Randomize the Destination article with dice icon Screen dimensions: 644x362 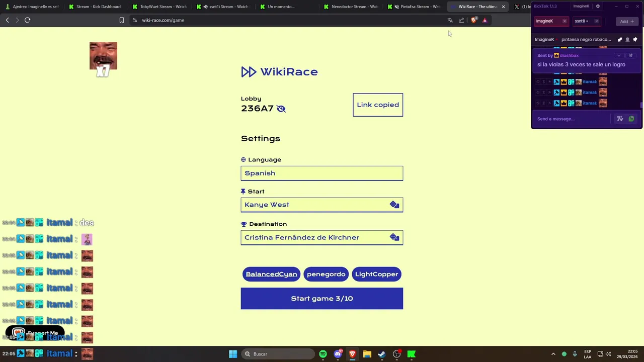point(394,237)
